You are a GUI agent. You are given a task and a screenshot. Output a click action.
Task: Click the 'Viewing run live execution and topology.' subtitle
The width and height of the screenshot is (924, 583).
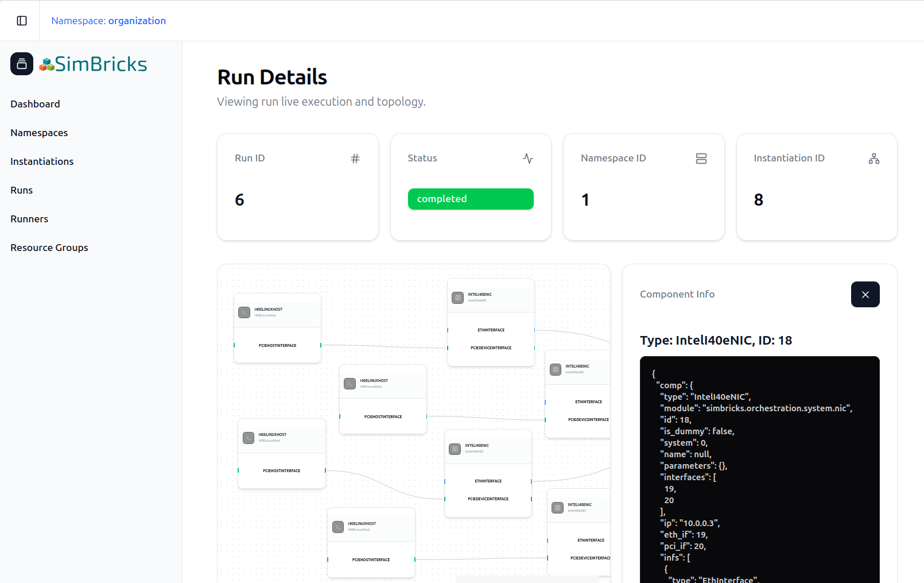321,102
